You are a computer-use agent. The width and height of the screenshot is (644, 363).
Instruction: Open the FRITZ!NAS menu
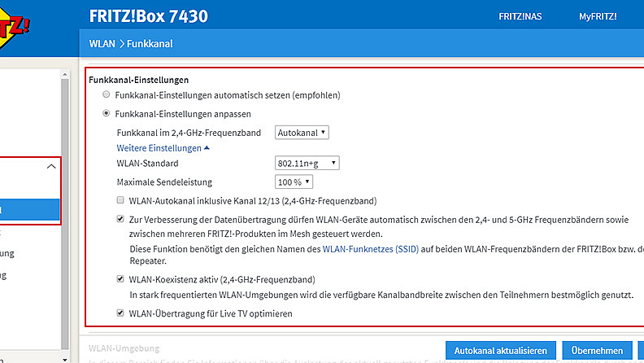click(x=521, y=16)
